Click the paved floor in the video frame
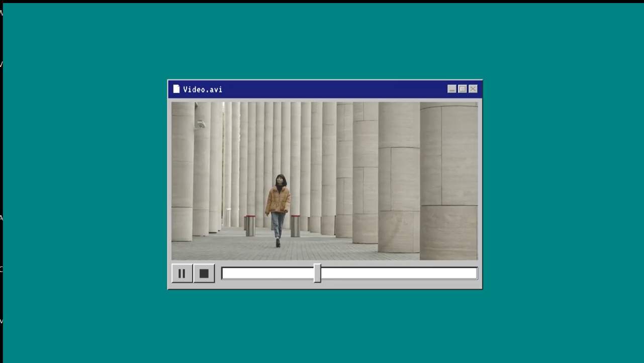This screenshot has height=363, width=644. (x=322, y=249)
